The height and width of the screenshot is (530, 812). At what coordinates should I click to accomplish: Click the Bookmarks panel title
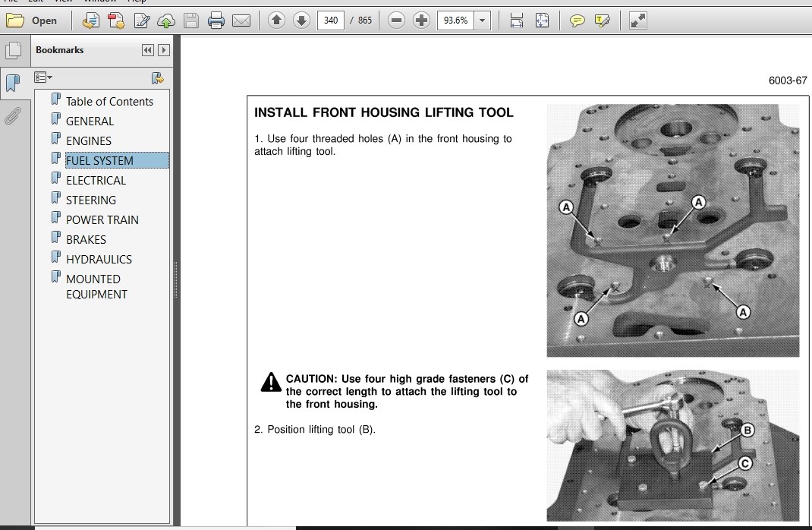[x=59, y=50]
